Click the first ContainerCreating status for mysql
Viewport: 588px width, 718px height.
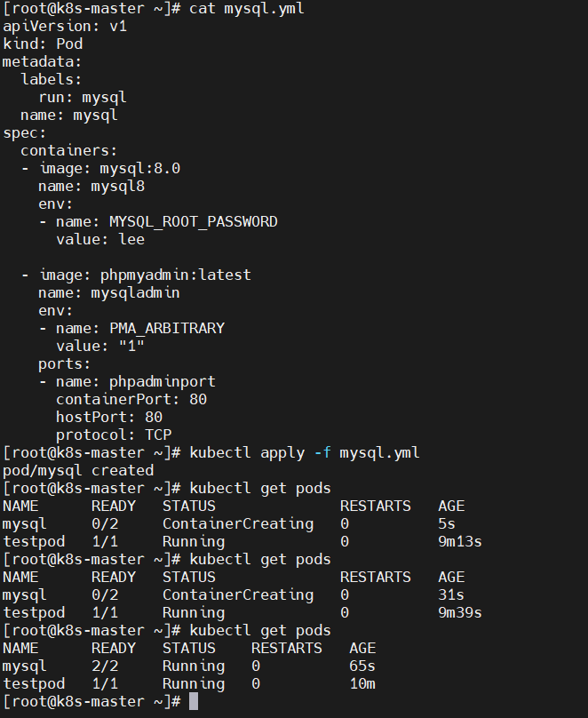(x=238, y=524)
